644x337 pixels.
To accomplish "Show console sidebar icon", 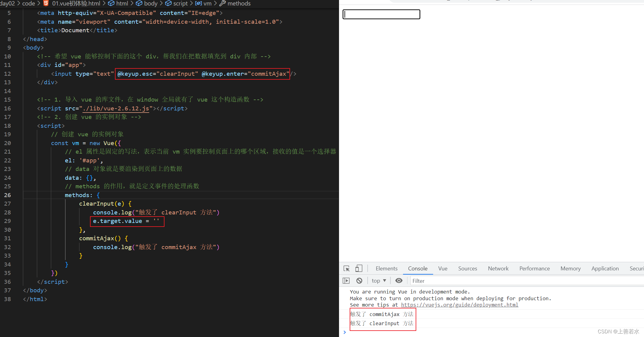I will (346, 281).
